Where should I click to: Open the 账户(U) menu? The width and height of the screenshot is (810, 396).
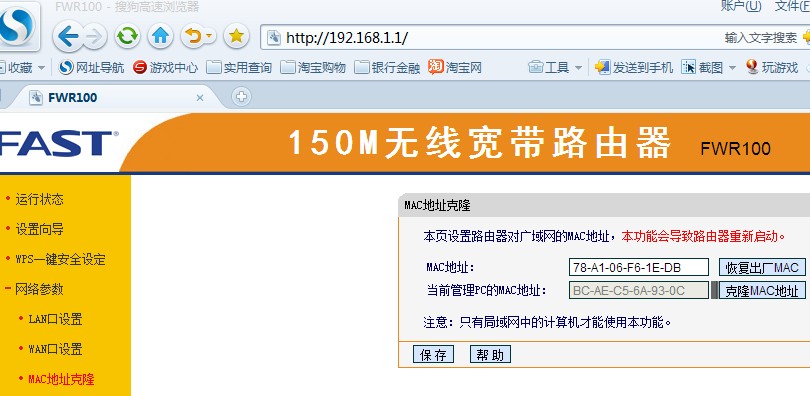click(x=741, y=6)
